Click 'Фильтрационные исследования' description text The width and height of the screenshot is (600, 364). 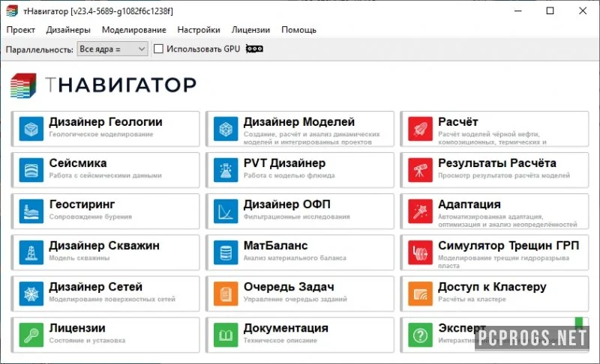click(x=297, y=217)
